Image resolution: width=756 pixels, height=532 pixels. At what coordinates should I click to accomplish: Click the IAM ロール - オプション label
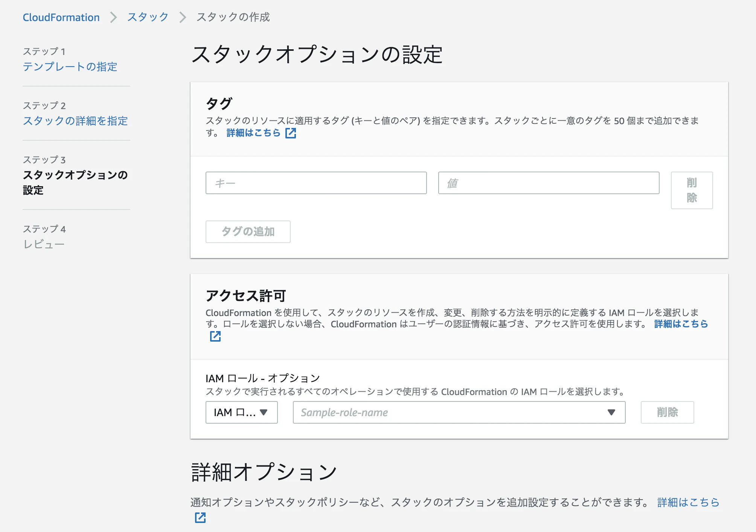tap(263, 378)
